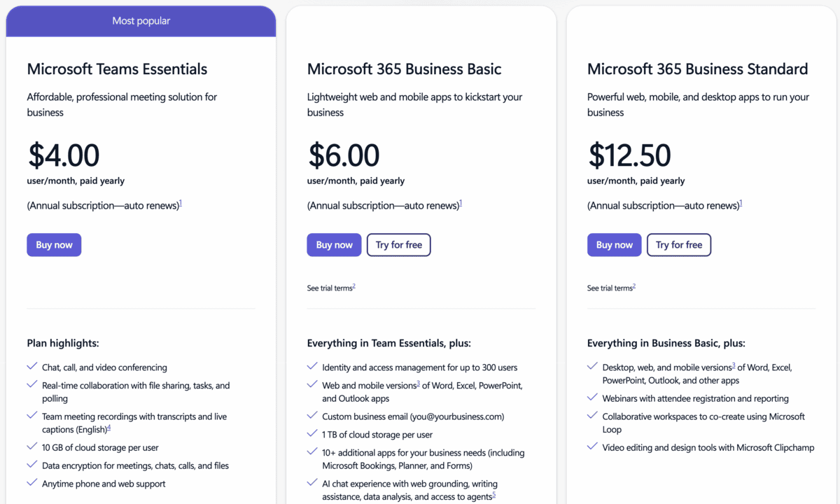Click the checkmark beside "Chat, call, and video conferencing"
Viewport: 840px width, 504px height.
point(31,367)
